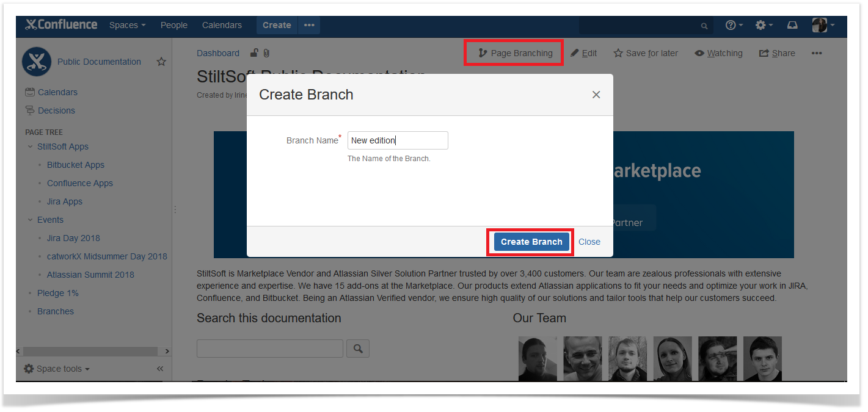Star the Public Documentation space
The image size is (868, 412).
161,62
